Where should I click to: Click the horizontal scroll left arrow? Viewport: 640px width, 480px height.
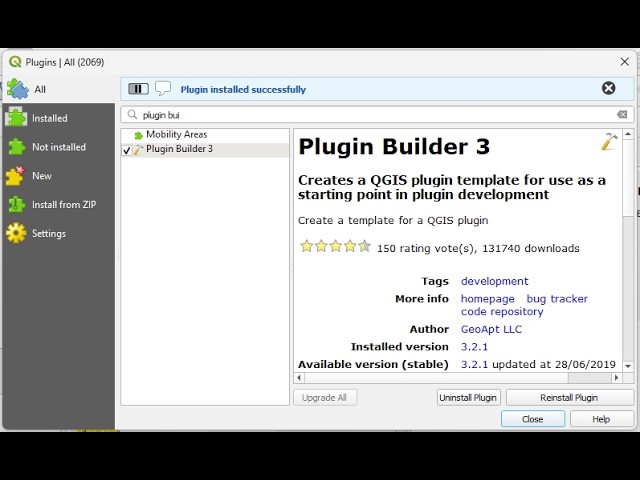tap(299, 378)
